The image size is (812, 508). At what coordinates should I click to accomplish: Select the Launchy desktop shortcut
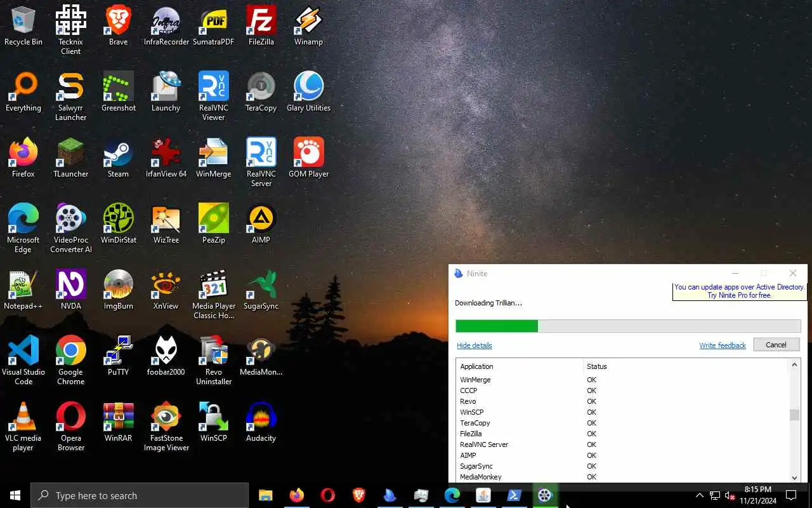coord(166,93)
